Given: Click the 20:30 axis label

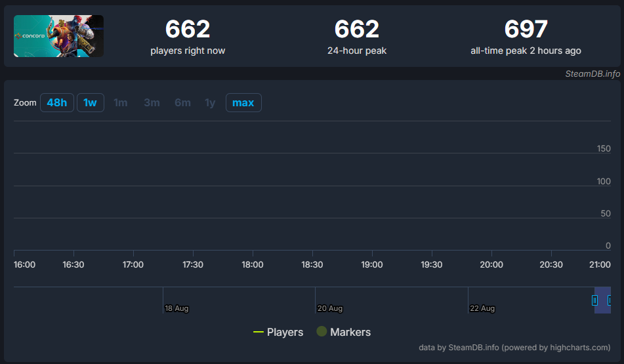Looking at the screenshot, I should click(x=551, y=264).
